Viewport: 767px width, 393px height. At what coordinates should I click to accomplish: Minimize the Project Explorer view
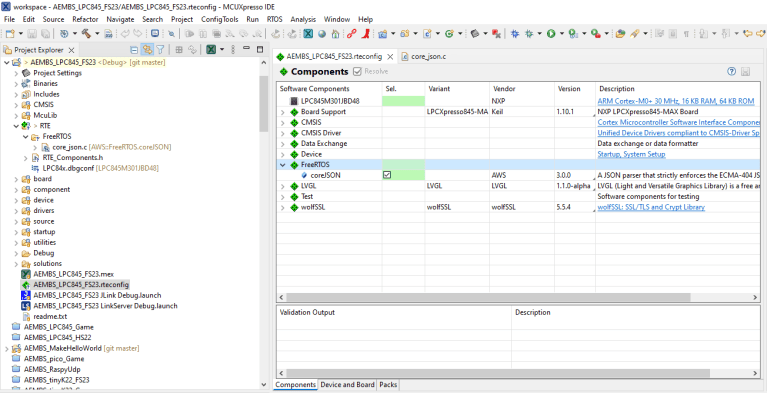247,49
